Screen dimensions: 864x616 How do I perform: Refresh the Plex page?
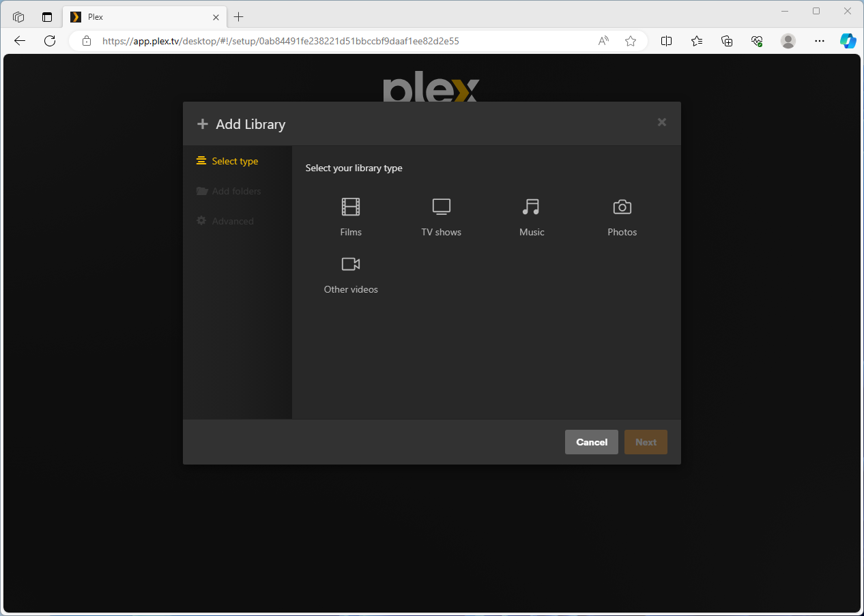(x=50, y=41)
